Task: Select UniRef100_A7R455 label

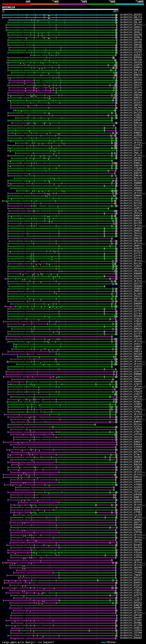Action: (x=131, y=447)
